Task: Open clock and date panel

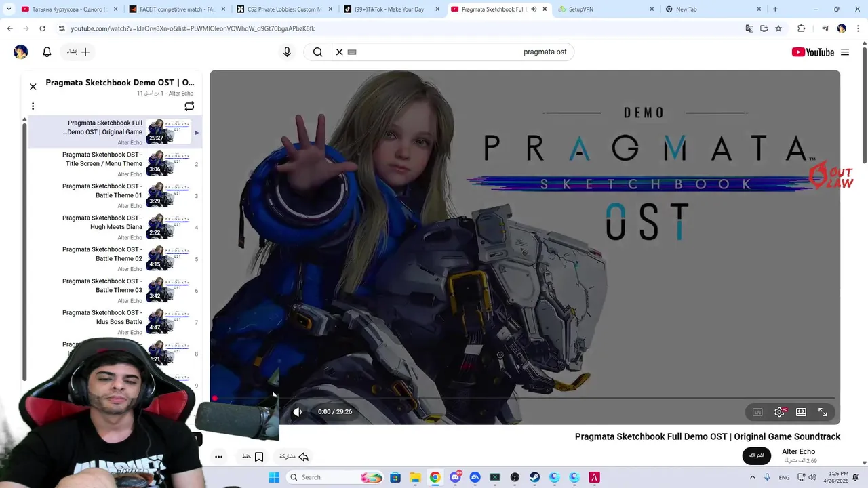Action: pos(838,477)
